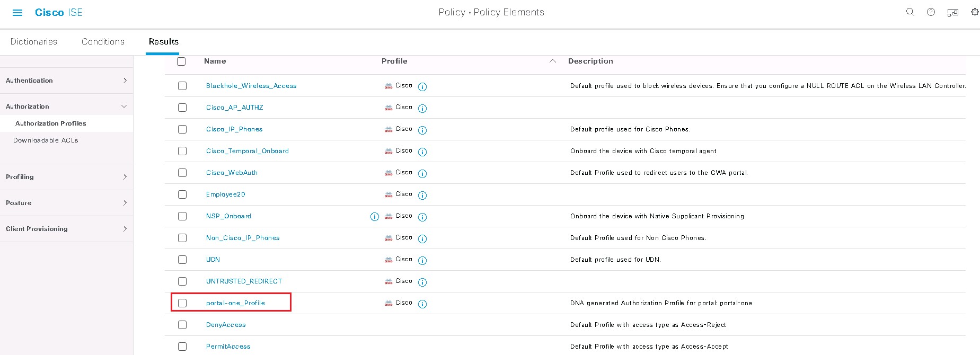This screenshot has width=980, height=355.
Task: Check the Cisco_WebAuth row checkbox
Action: pos(182,173)
